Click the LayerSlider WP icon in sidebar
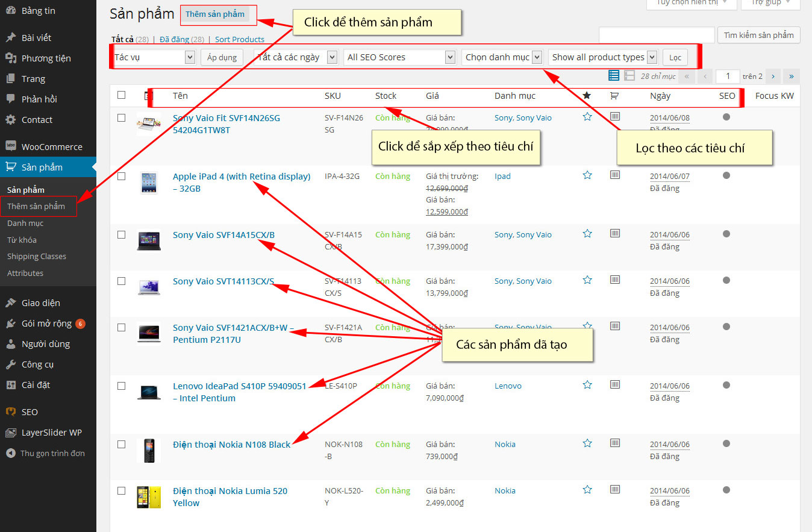 click(x=11, y=432)
